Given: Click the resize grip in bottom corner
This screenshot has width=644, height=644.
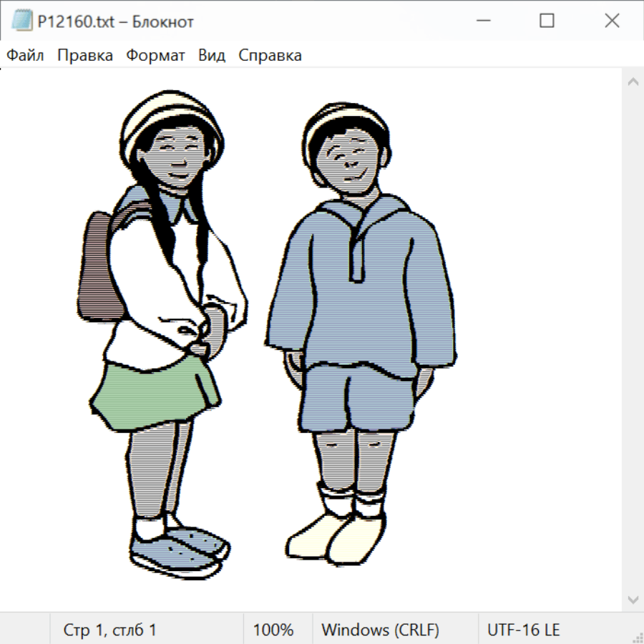Looking at the screenshot, I should click(x=637, y=637).
